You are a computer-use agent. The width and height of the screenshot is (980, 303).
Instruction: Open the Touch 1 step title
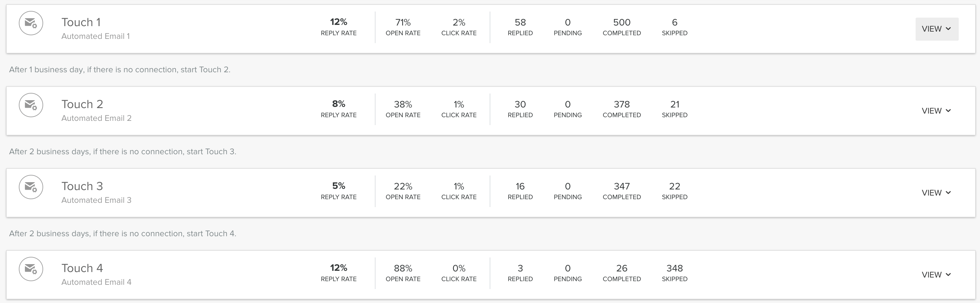[81, 22]
